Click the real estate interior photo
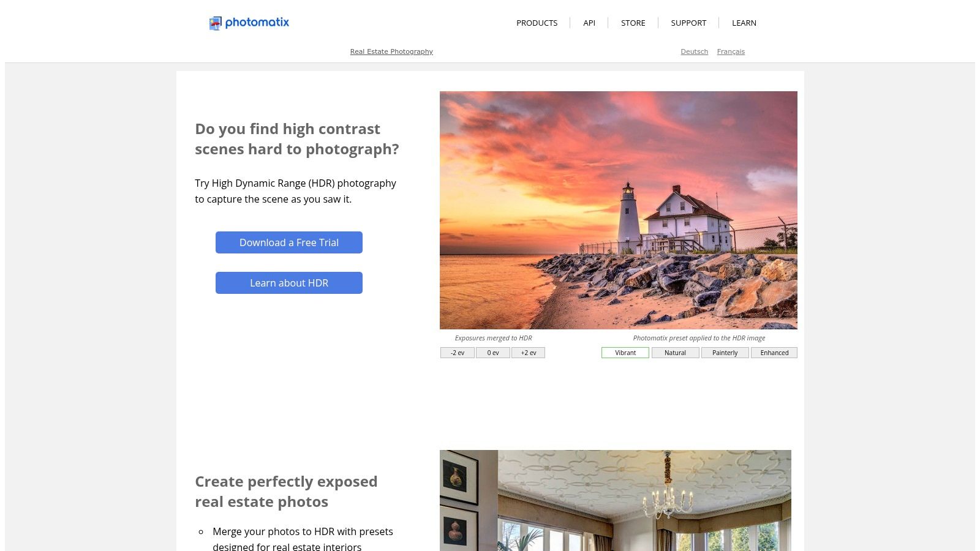This screenshot has width=980, height=551. point(616,500)
